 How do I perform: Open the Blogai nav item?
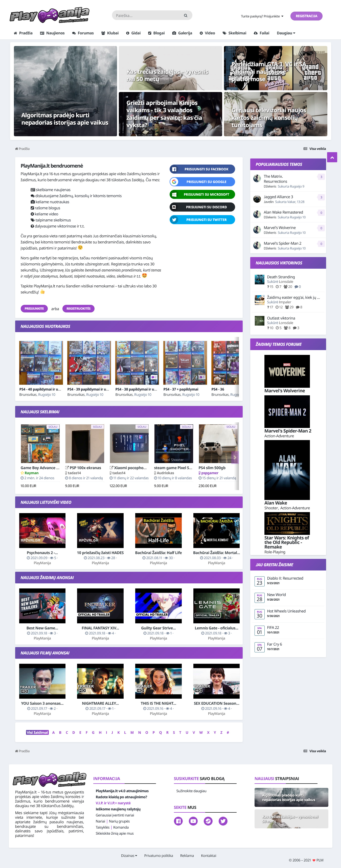[156, 33]
